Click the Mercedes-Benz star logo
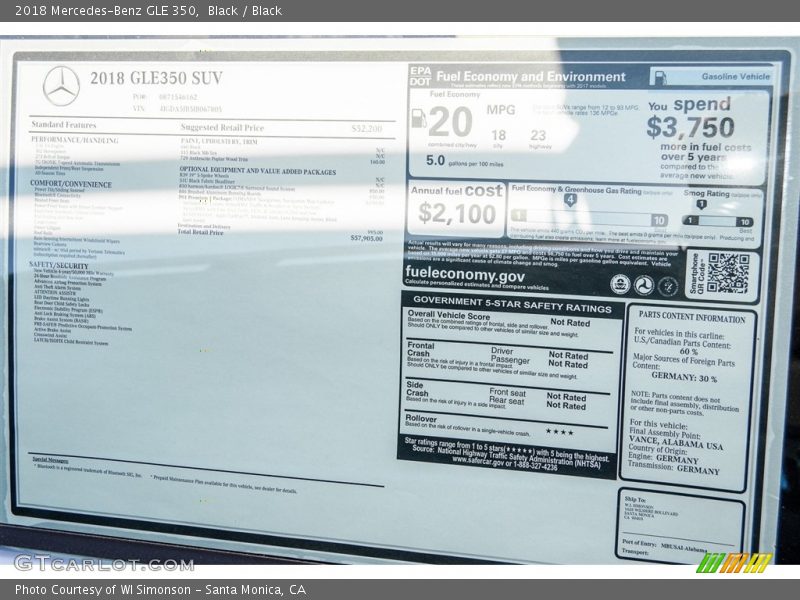 click(x=61, y=86)
